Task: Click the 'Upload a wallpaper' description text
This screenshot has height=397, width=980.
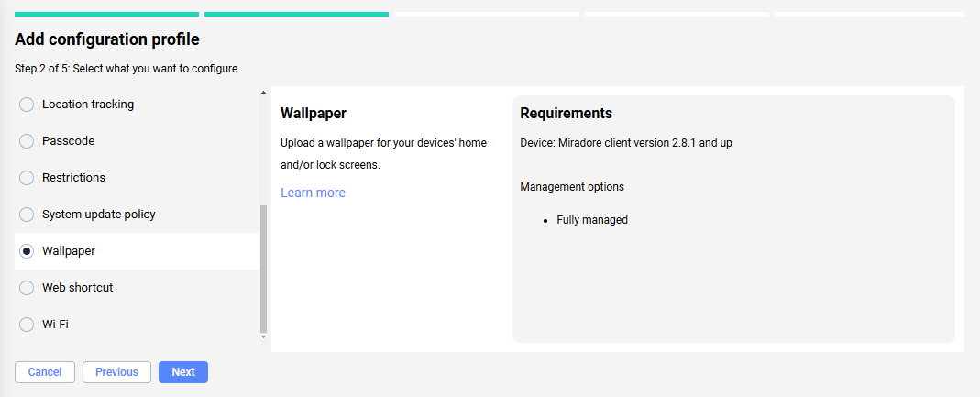Action: point(384,154)
